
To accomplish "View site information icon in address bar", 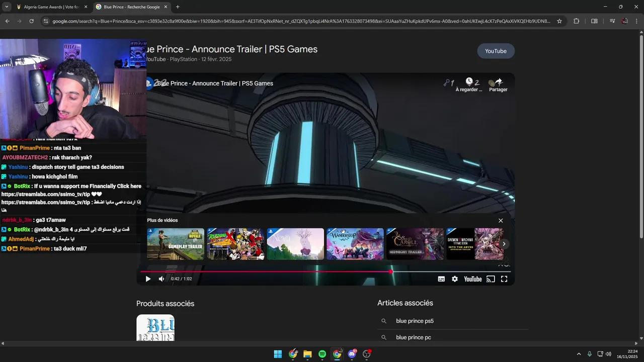I will click(x=45, y=21).
